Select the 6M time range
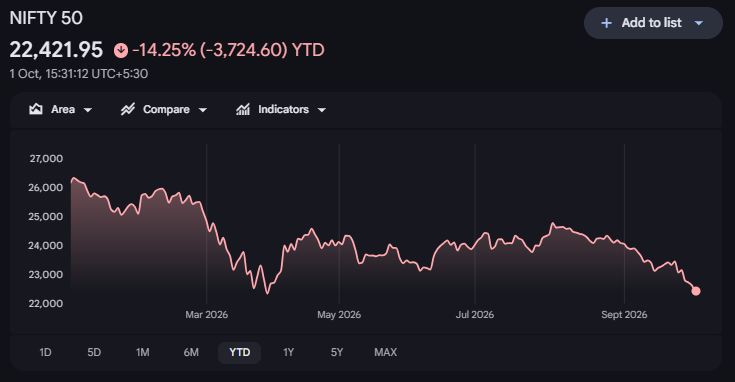 (191, 352)
